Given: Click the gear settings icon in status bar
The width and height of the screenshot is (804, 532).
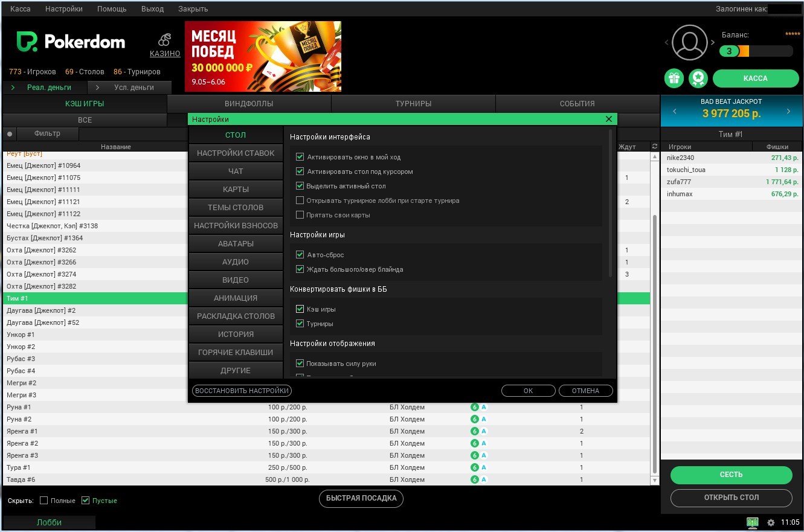Looking at the screenshot, I should coord(771,522).
